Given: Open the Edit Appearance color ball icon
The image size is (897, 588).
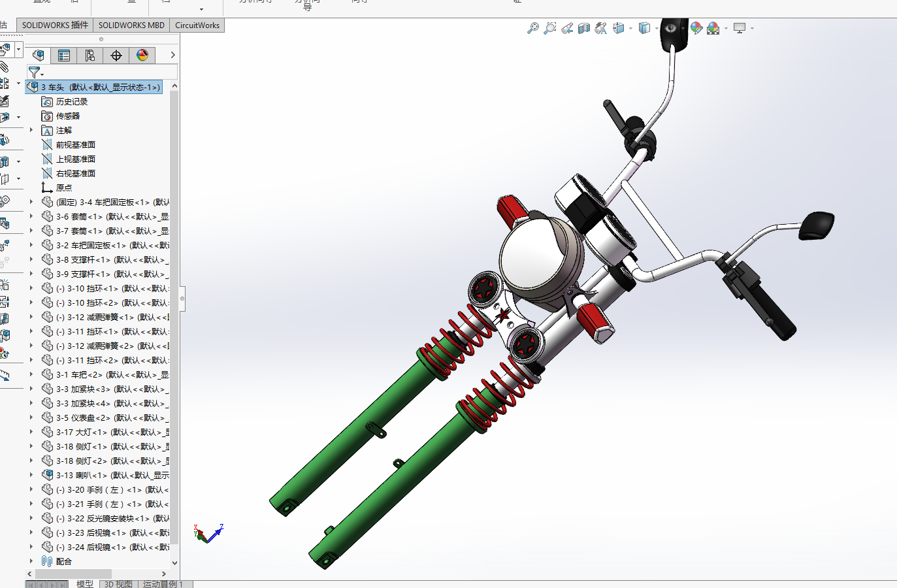Looking at the screenshot, I should point(696,28).
